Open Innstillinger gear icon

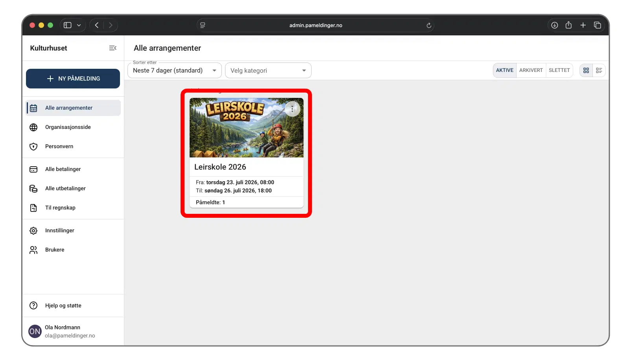34,231
